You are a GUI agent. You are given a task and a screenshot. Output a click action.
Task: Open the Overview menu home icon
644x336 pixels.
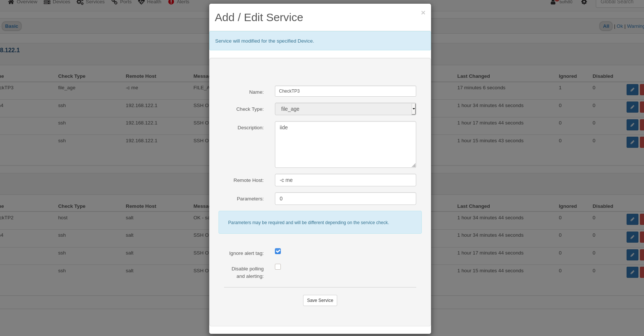[11, 2]
